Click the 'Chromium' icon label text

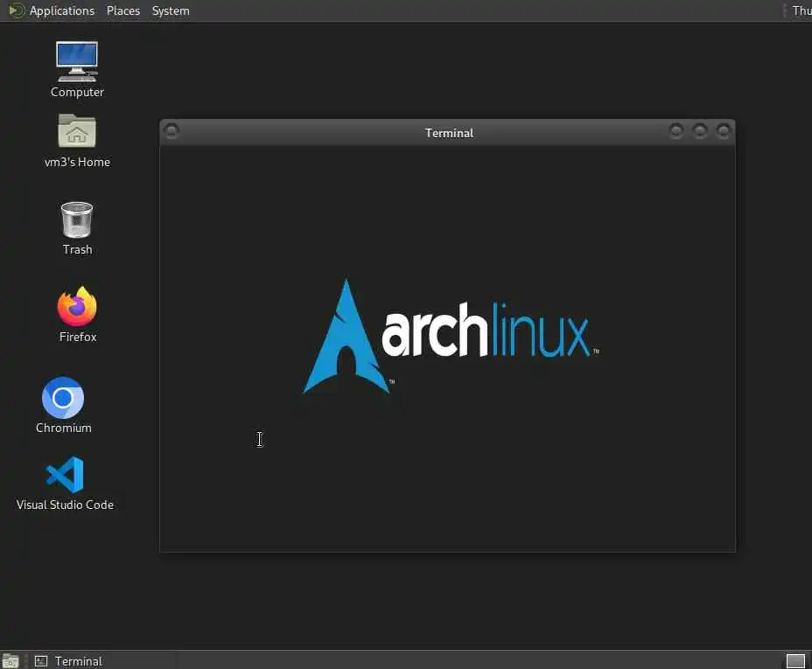(63, 428)
